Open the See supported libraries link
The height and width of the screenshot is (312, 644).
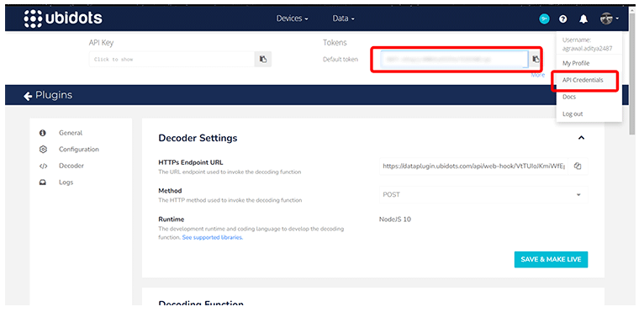point(213,238)
